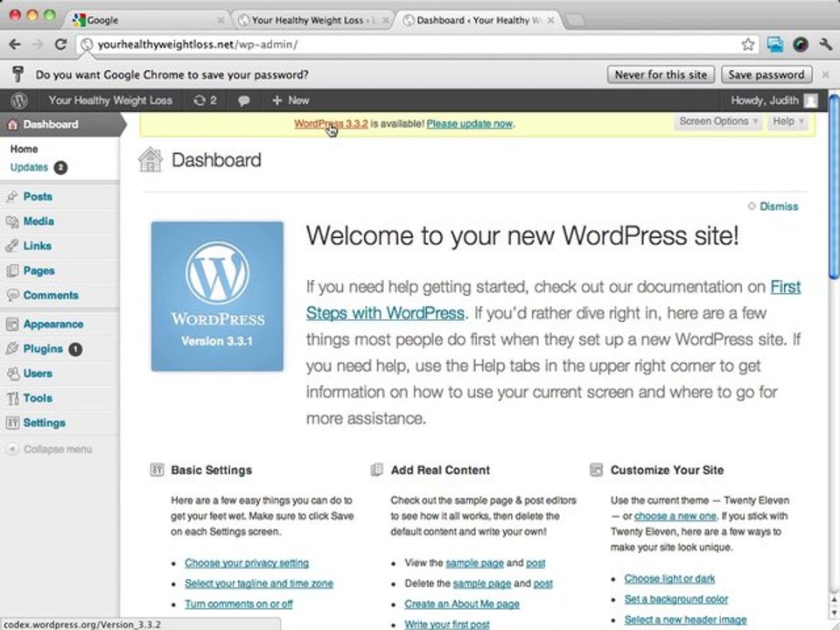Viewport: 840px width, 630px height.
Task: Open updates icon showing 2 in admin bar
Action: (205, 100)
